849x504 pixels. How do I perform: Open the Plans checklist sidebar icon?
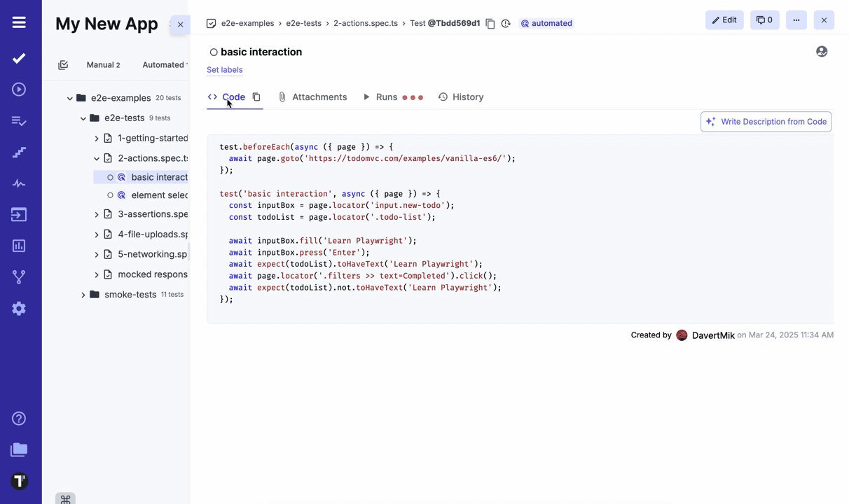[19, 121]
